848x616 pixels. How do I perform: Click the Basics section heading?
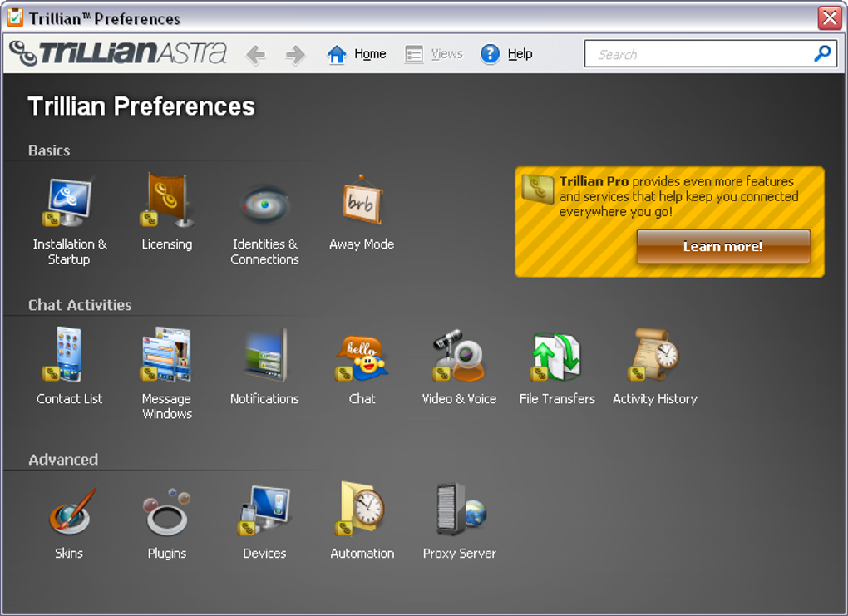(49, 150)
